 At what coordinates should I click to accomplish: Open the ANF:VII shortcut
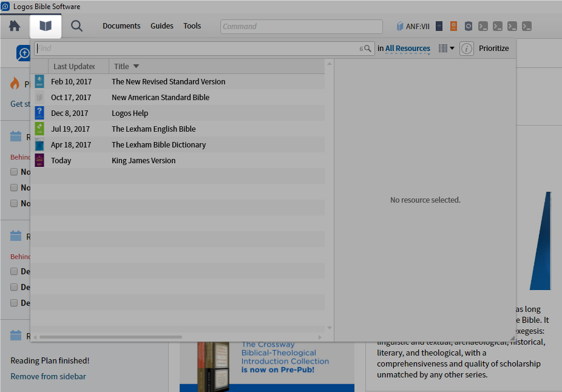pos(413,26)
